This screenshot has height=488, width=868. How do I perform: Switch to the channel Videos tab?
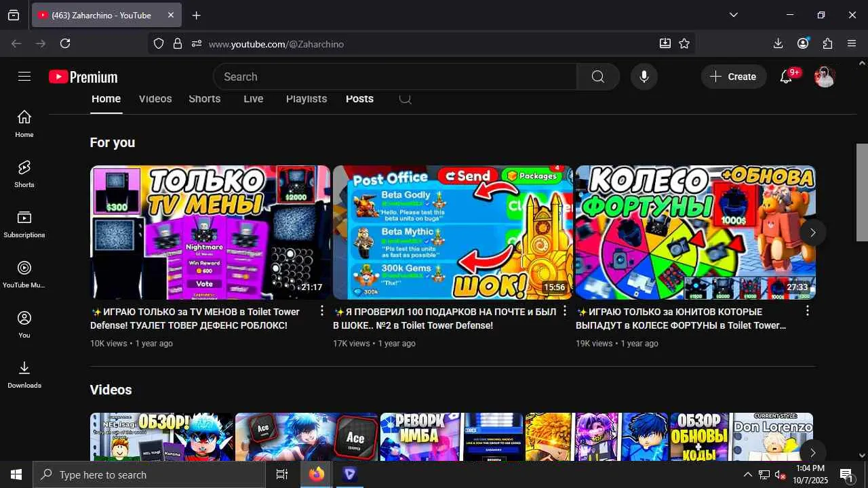(155, 99)
